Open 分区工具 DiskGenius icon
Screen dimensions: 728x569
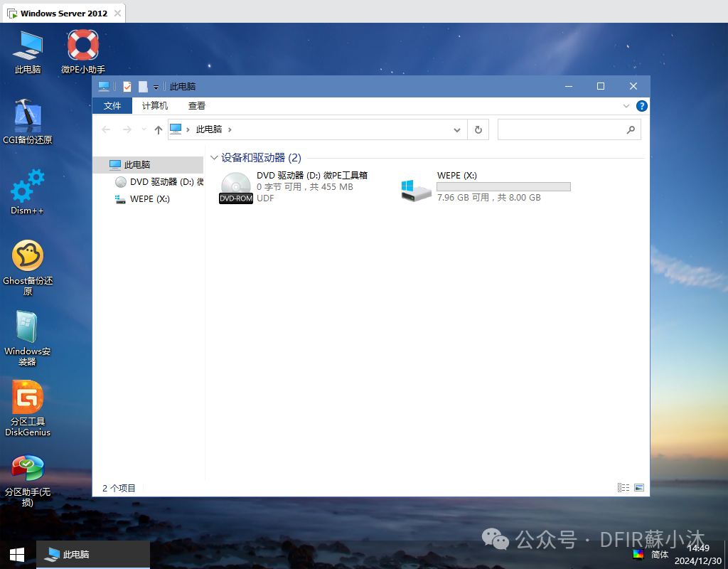[28, 409]
